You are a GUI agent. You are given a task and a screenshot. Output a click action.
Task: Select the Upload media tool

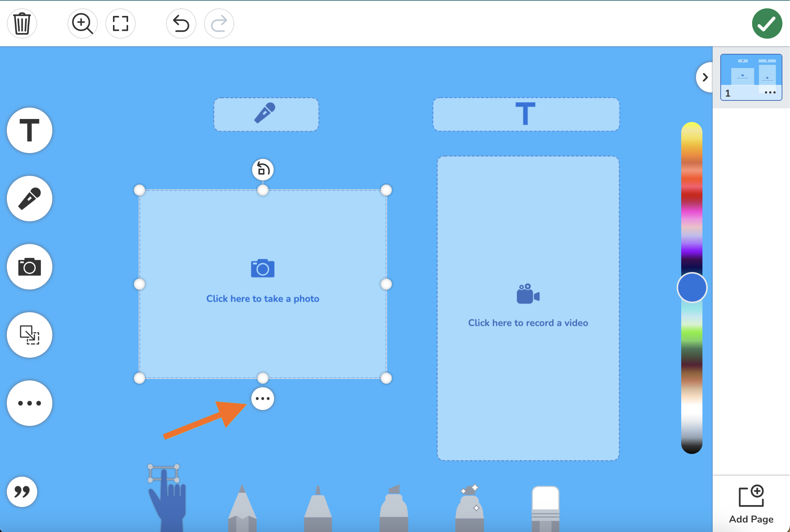(x=29, y=335)
